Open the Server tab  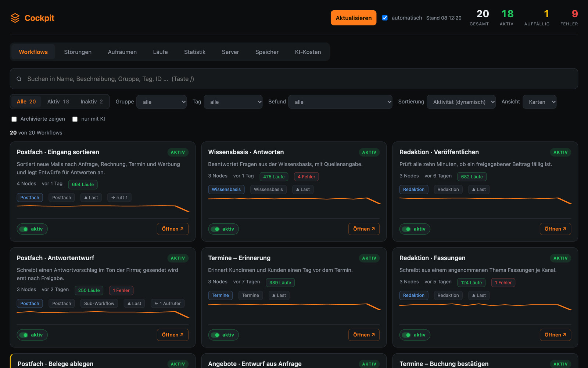coord(230,52)
